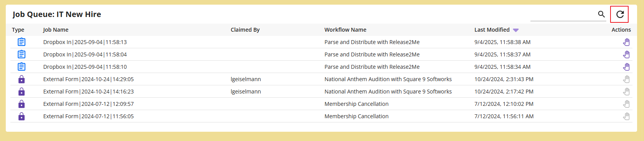The image size is (644, 141).
Task: Click timestamp 7/12/2024, 11:56:11 AM
Action: point(504,116)
